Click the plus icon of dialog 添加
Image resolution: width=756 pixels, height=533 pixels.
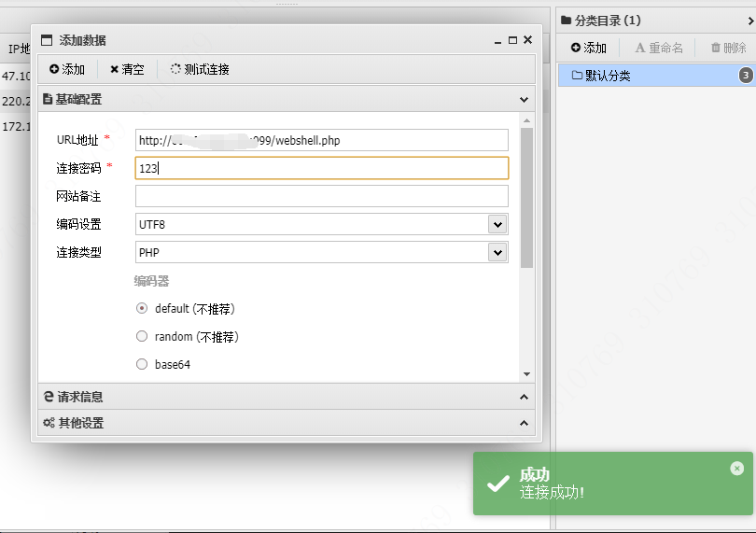(54, 69)
